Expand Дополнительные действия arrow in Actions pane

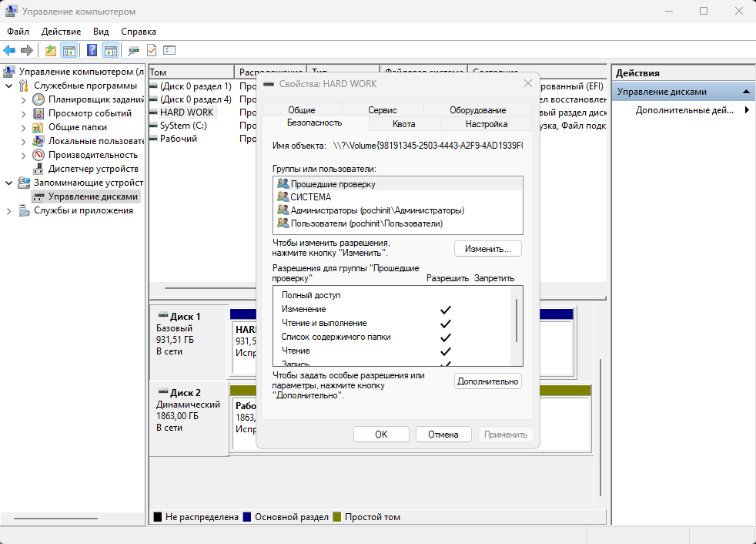(x=747, y=110)
